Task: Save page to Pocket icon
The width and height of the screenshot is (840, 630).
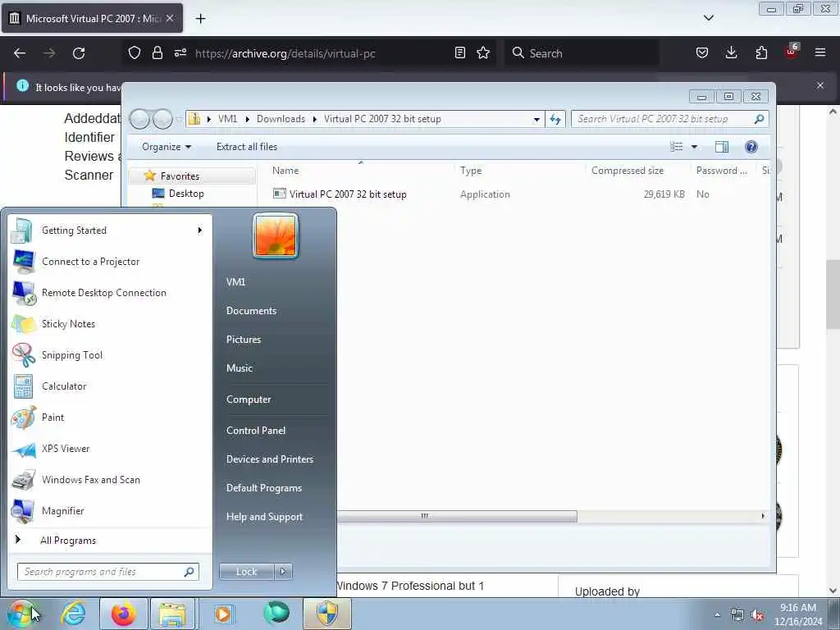Action: (702, 52)
